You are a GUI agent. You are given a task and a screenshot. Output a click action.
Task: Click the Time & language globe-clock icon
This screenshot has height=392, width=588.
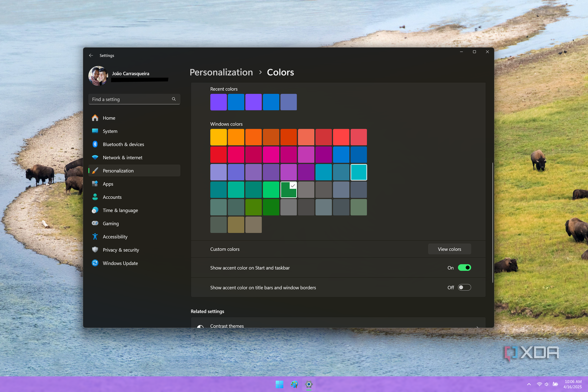point(95,210)
